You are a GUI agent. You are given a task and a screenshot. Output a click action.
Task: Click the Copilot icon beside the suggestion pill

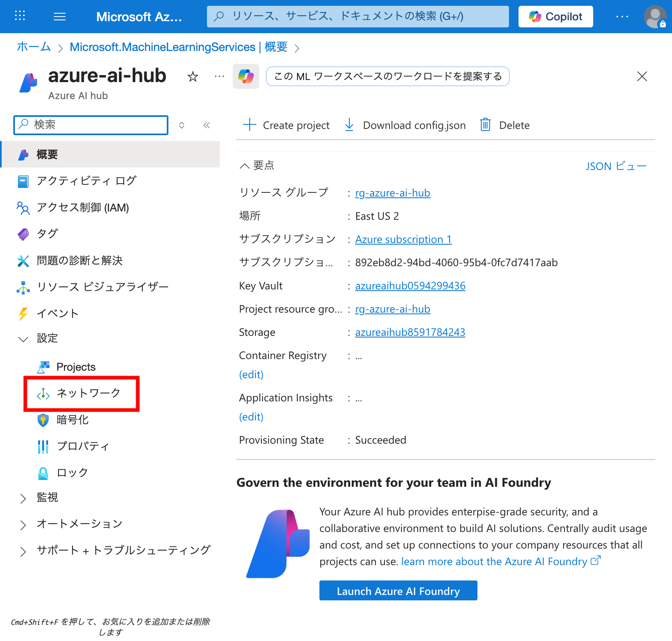click(246, 76)
